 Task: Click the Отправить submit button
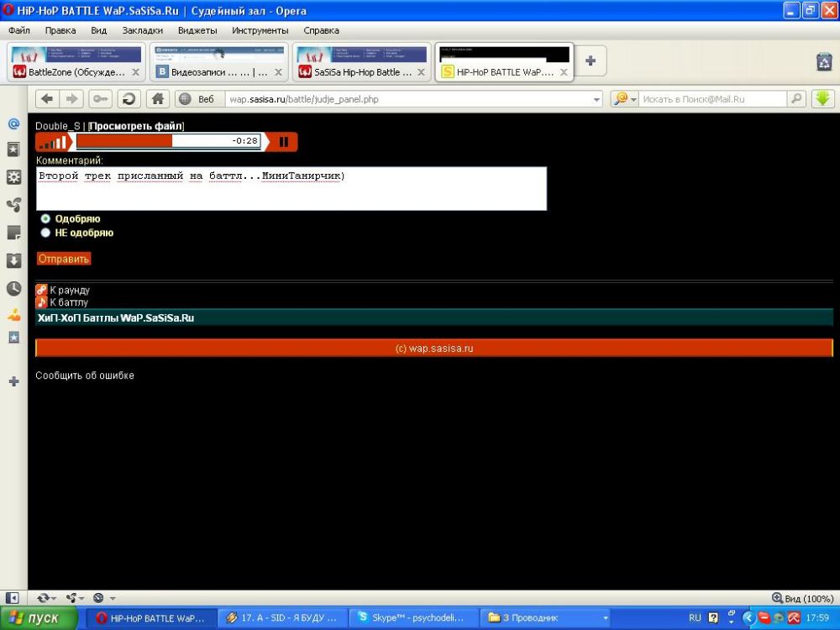(x=64, y=259)
